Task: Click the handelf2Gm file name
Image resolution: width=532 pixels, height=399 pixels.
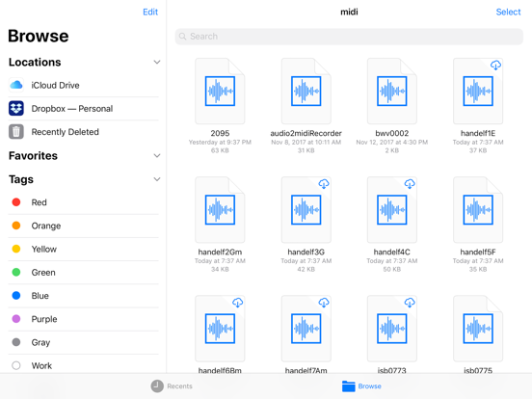Action: pyautogui.click(x=220, y=253)
